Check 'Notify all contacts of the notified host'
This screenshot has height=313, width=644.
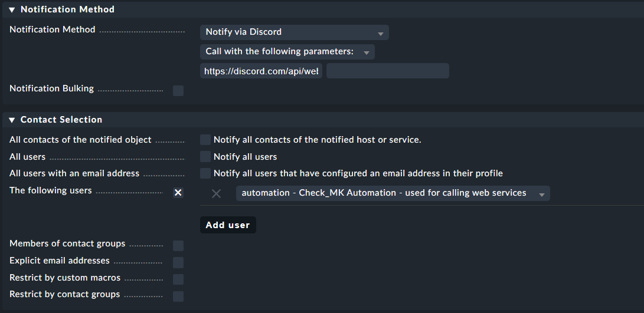205,140
